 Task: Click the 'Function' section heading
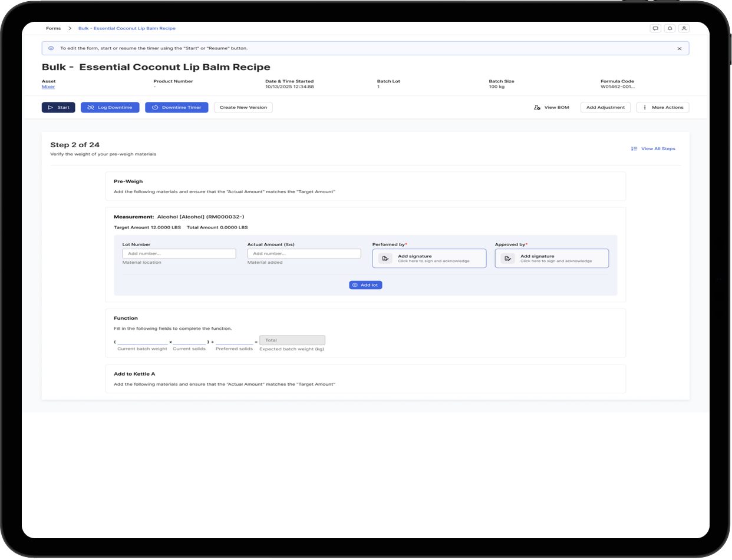126,318
